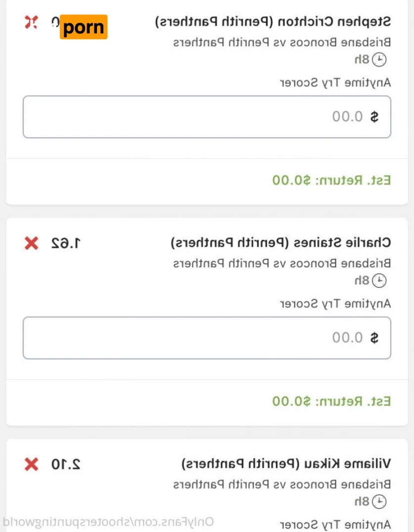Select the Viliame Kikau (Penrith Panthers) title

coord(286,464)
